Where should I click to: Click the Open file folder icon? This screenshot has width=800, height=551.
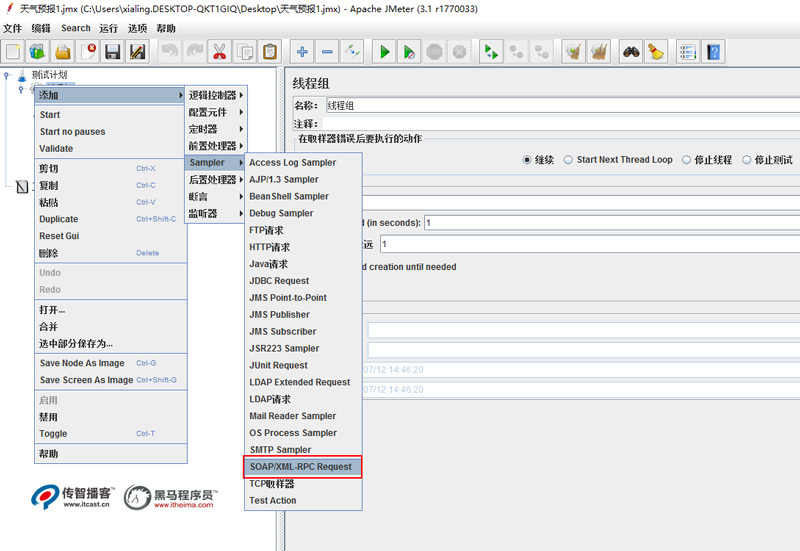(x=63, y=52)
